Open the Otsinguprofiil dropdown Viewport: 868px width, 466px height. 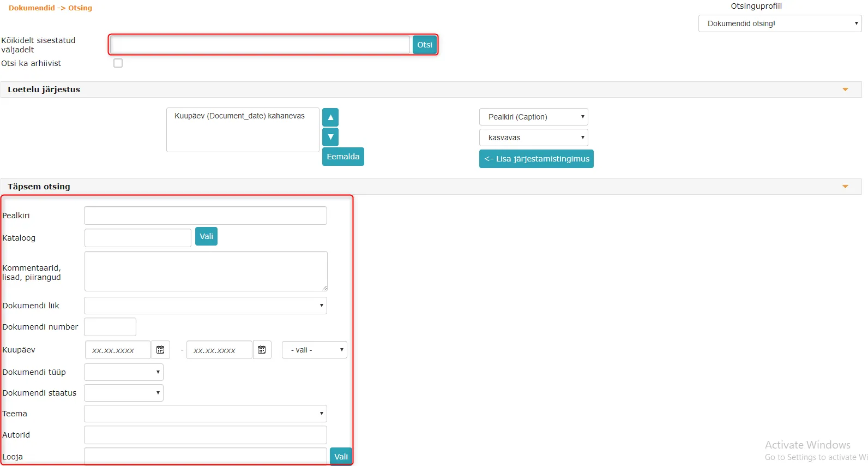[x=780, y=23]
